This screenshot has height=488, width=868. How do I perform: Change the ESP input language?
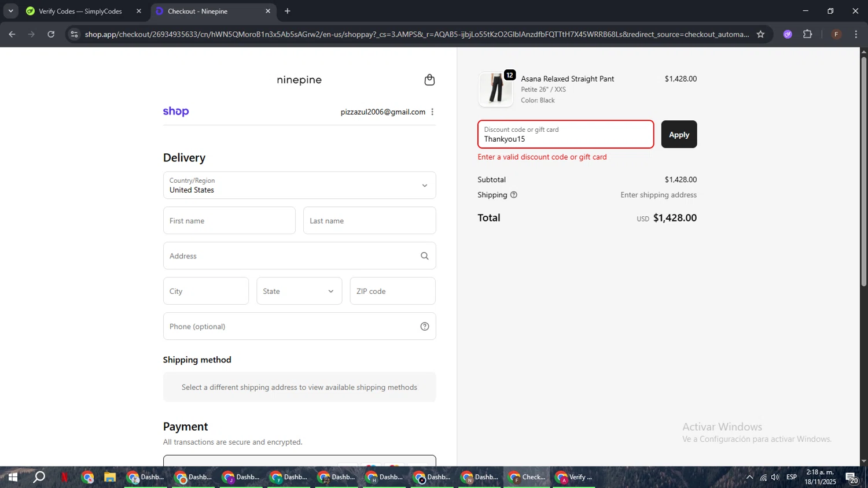pyautogui.click(x=792, y=477)
